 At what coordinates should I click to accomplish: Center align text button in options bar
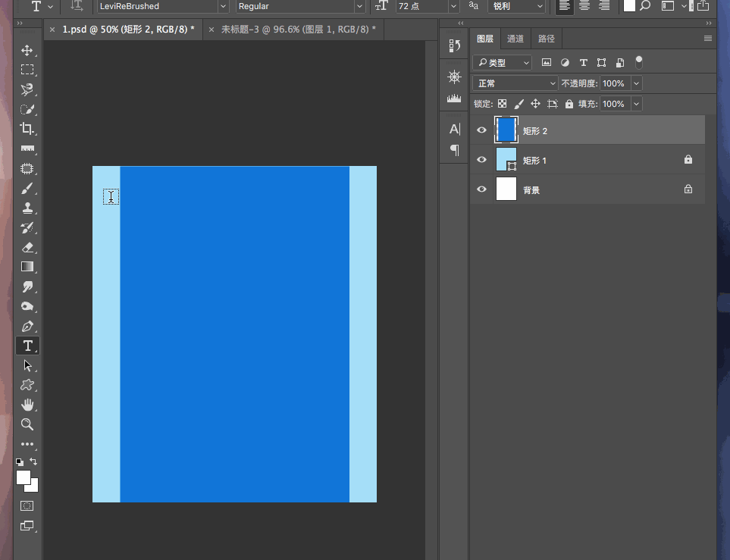(584, 6)
